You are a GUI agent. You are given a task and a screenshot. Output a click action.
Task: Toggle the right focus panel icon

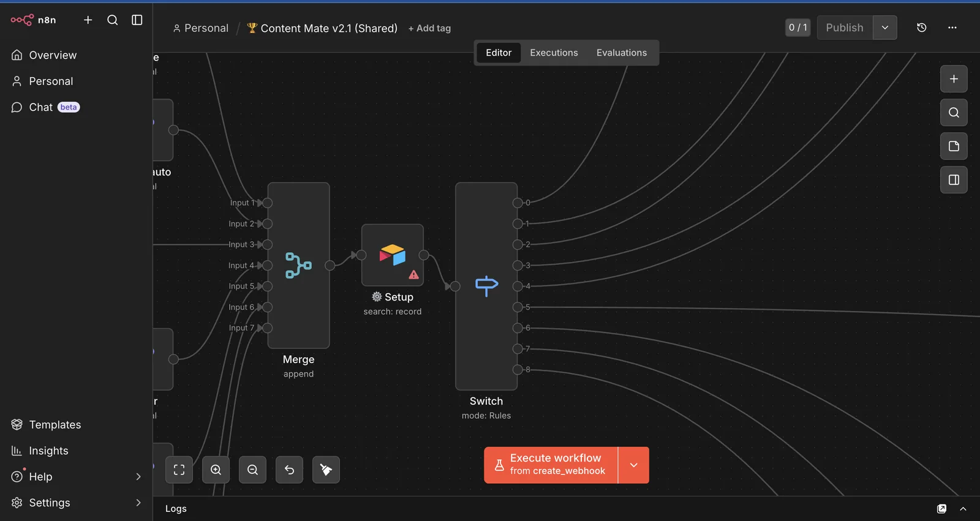954,180
